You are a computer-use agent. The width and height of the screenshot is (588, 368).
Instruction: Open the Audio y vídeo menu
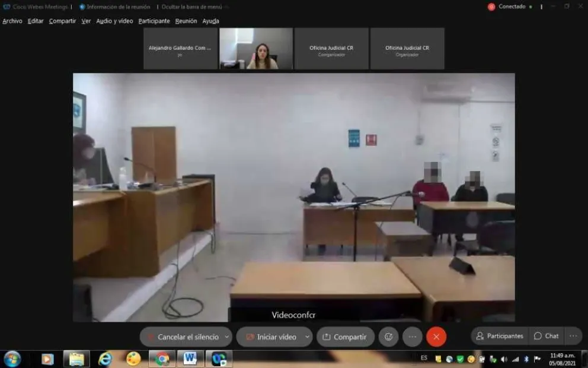(114, 21)
